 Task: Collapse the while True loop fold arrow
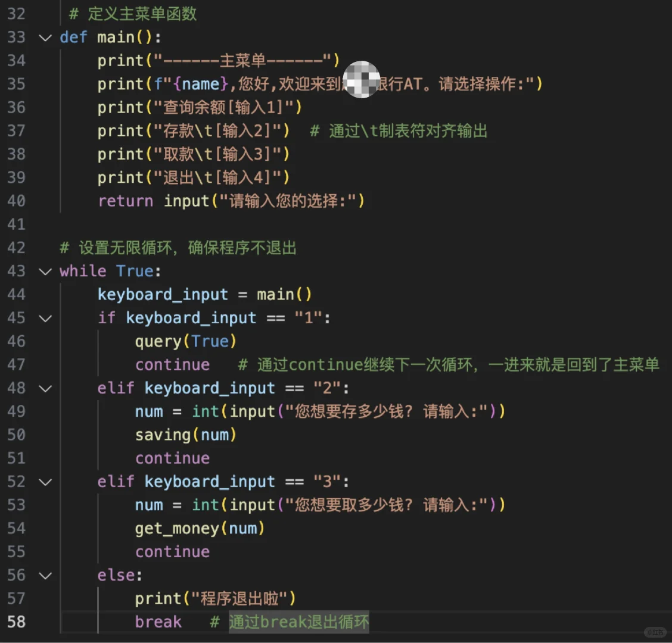(x=45, y=271)
